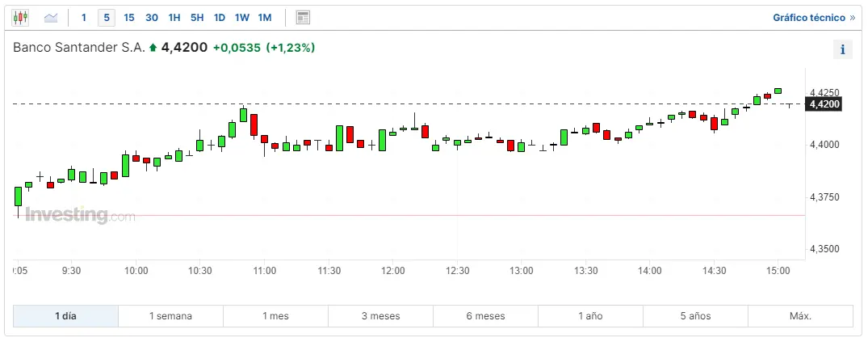Click the 12:30 time axis label
The width and height of the screenshot is (868, 342).
[457, 271]
